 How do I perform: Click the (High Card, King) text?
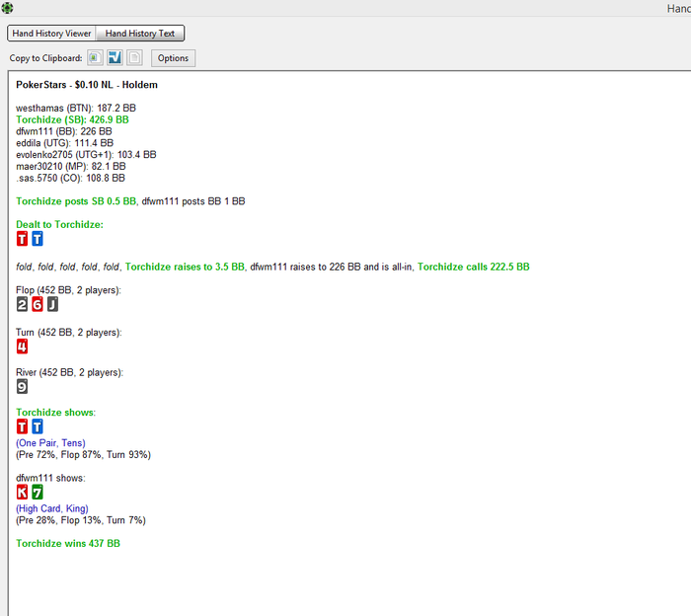coord(52,508)
